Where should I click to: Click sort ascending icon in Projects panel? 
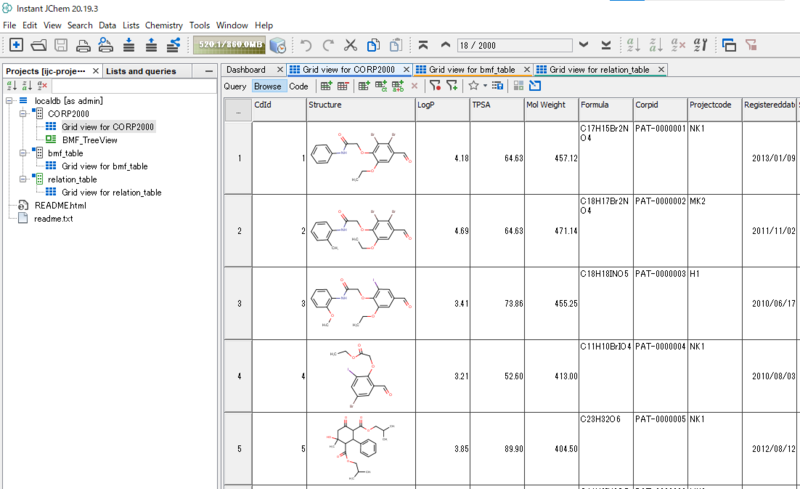(x=12, y=86)
